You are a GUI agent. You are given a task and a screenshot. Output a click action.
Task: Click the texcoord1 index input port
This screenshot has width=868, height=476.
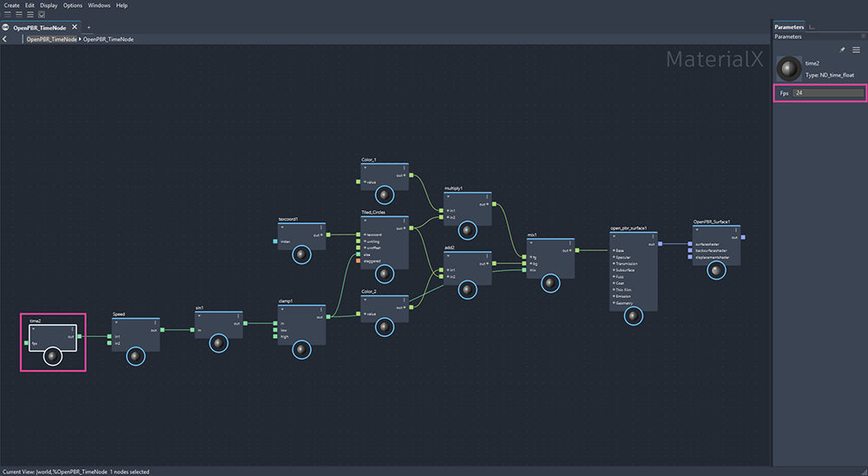coord(275,241)
